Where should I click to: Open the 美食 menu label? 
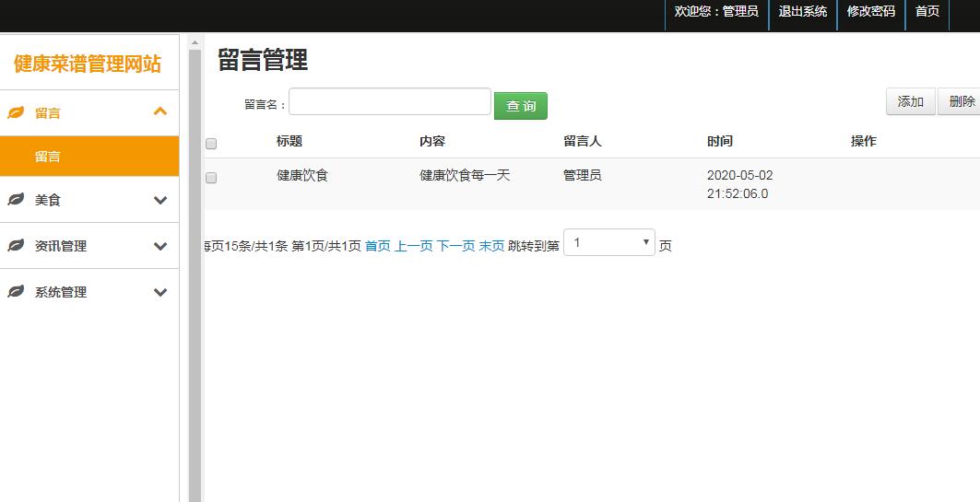coord(48,201)
